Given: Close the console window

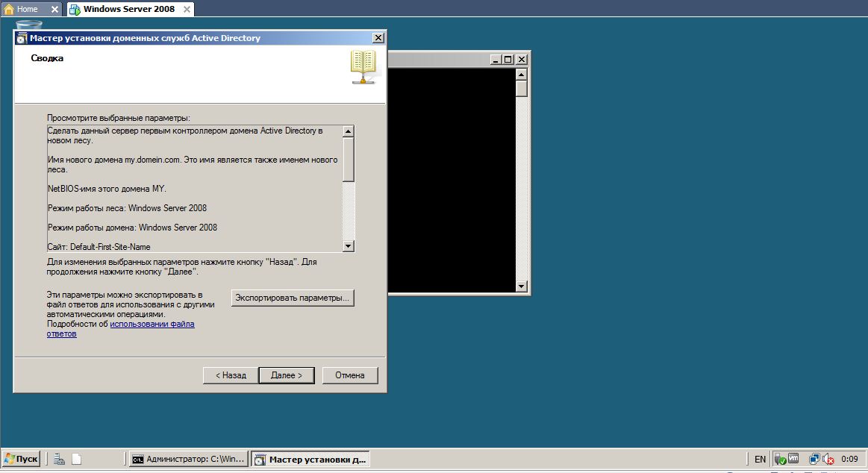Looking at the screenshot, I should click(x=522, y=59).
